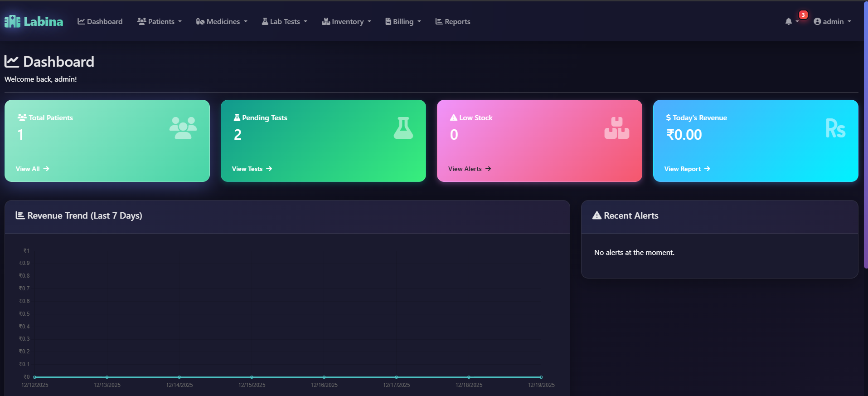Open the Lab Tests dropdown menu
The image size is (868, 396).
pos(284,21)
